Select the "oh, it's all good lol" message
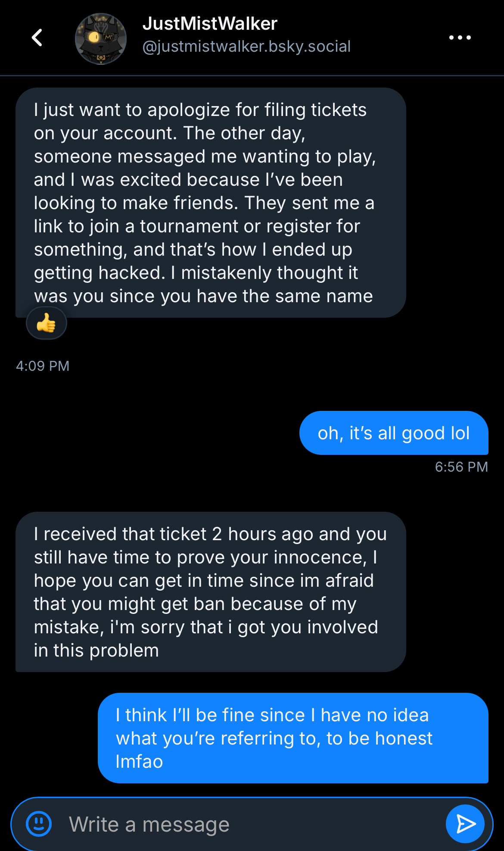 393,433
